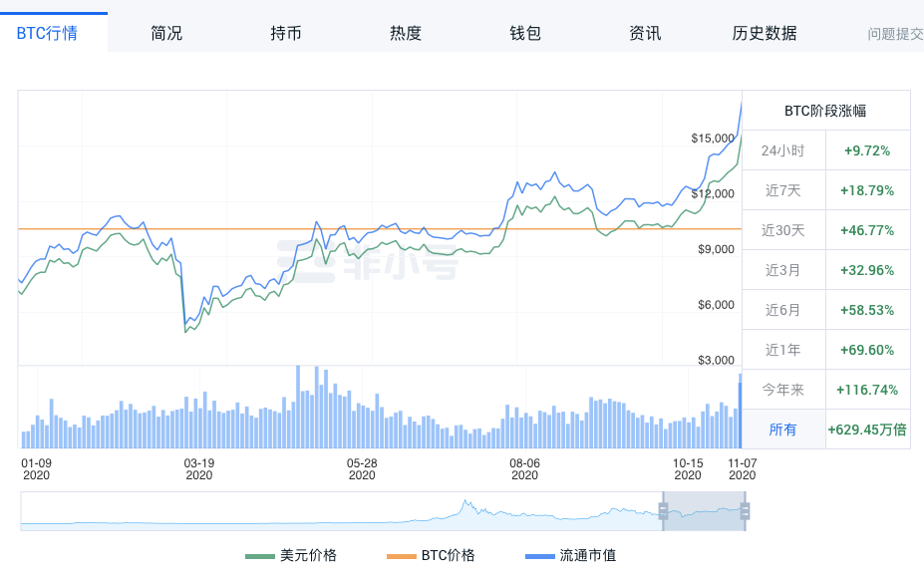This screenshot has height=578, width=924.
Task: Click the $3,000 axis label
Action: pos(716,360)
